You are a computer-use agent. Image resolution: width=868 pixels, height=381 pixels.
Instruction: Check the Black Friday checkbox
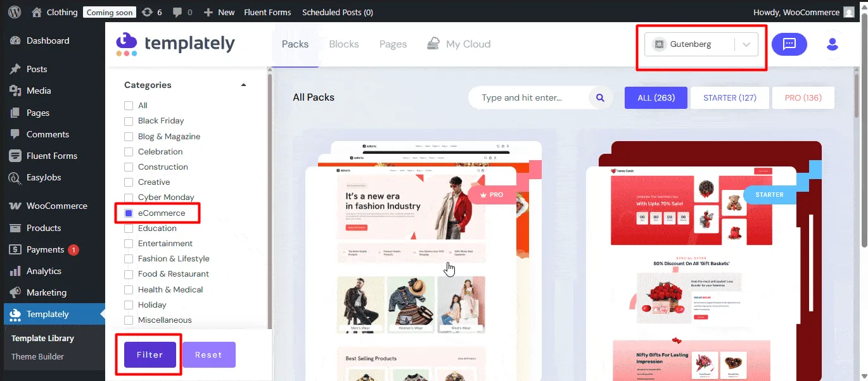[x=129, y=121]
